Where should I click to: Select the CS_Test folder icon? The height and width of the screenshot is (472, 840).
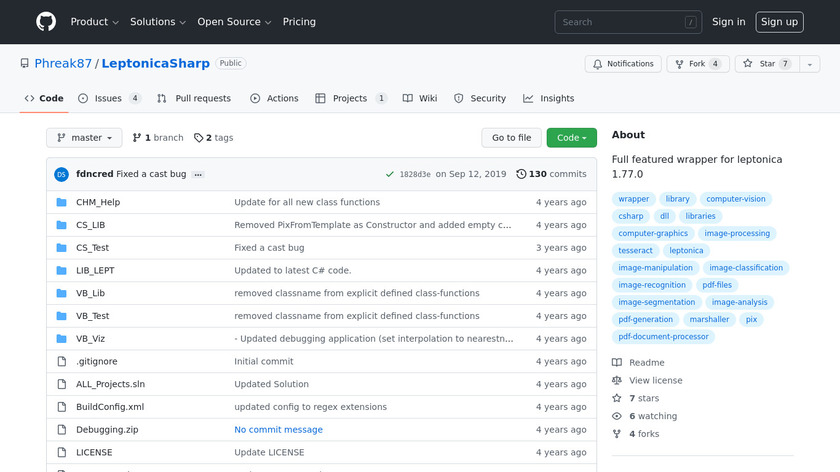(62, 248)
